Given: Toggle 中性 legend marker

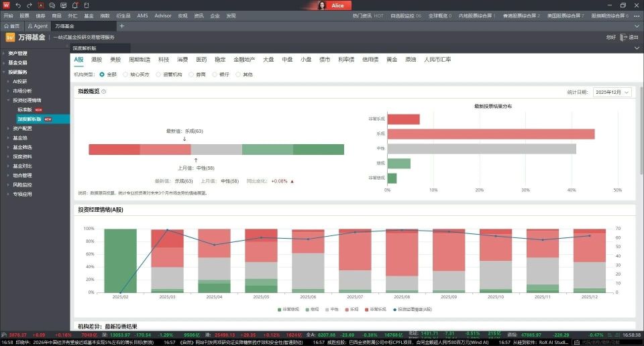Looking at the screenshot, I should click(x=327, y=310).
